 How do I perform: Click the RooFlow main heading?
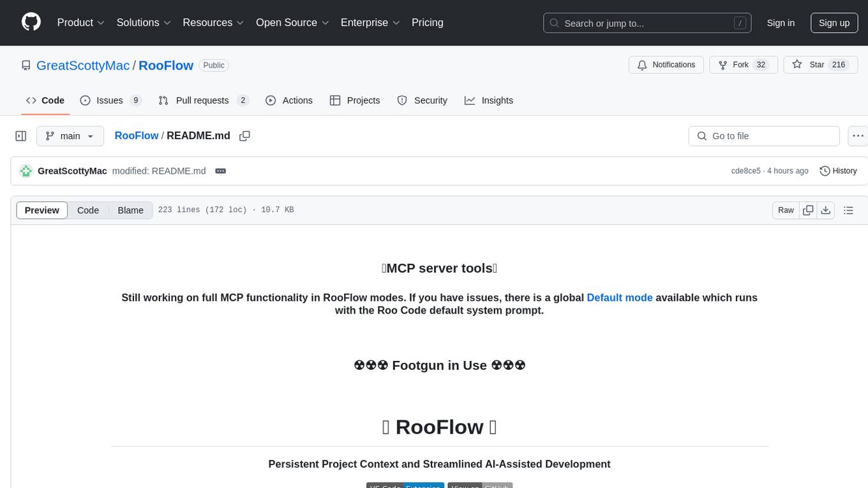tap(439, 427)
